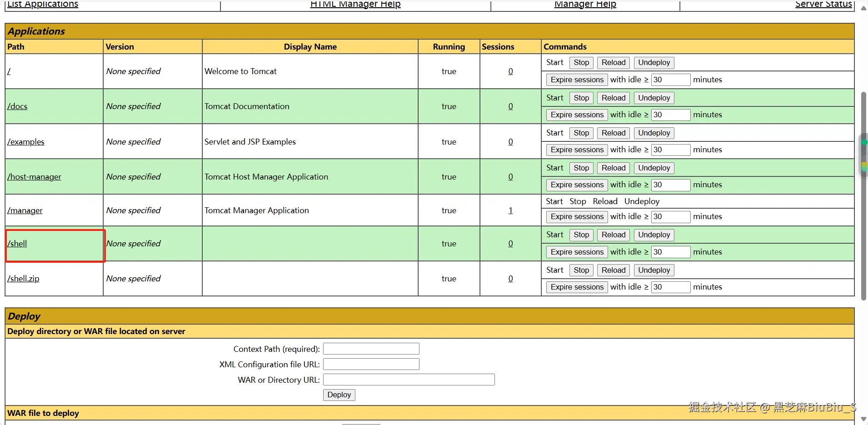Edit idle minutes field for /examples
The image size is (868, 425).
pyautogui.click(x=671, y=150)
